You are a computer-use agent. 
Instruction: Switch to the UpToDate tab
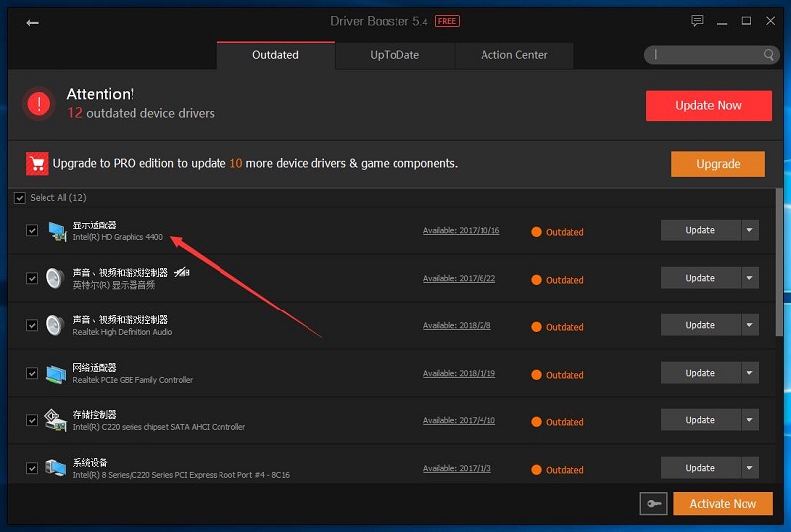pos(395,55)
